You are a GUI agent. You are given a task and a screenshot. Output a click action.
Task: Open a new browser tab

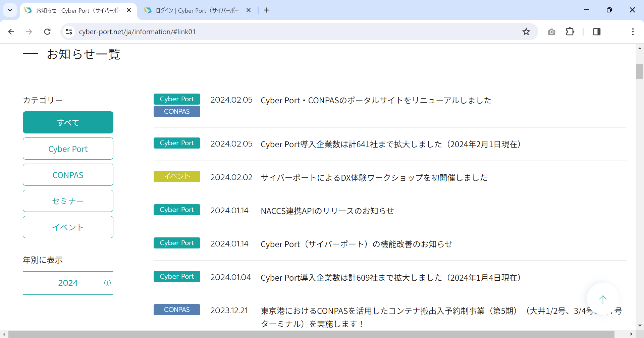click(x=267, y=10)
